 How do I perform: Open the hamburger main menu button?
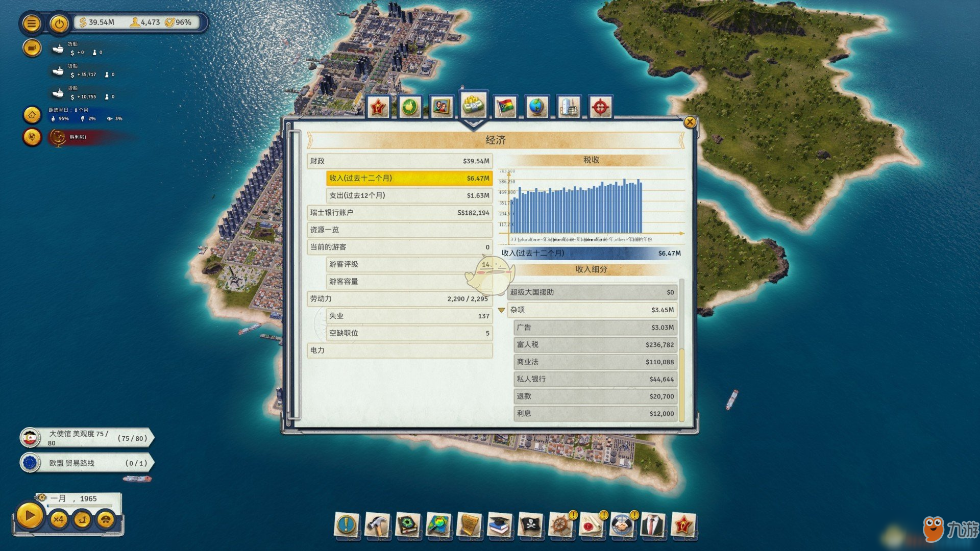(x=32, y=23)
